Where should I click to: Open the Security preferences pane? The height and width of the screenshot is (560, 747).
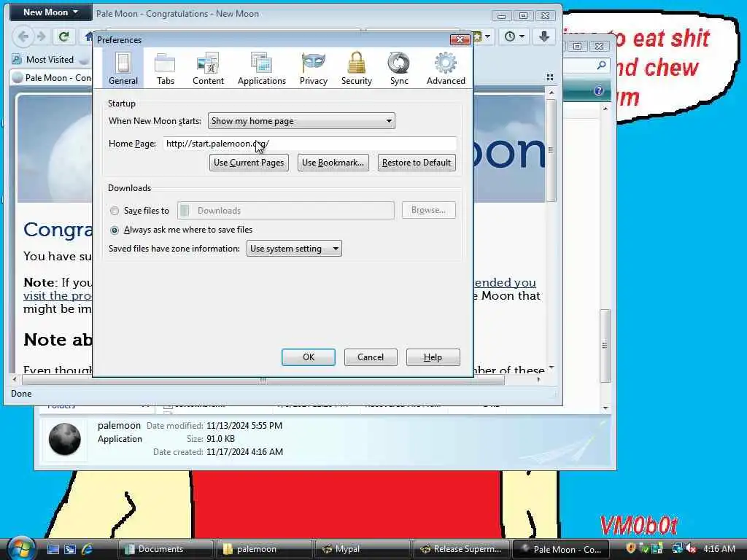(356, 68)
